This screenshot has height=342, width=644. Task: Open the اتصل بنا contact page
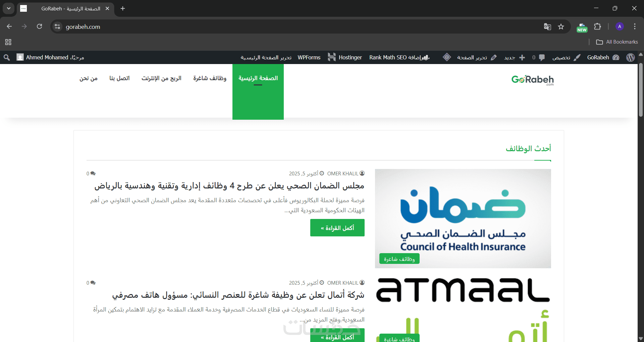(119, 78)
